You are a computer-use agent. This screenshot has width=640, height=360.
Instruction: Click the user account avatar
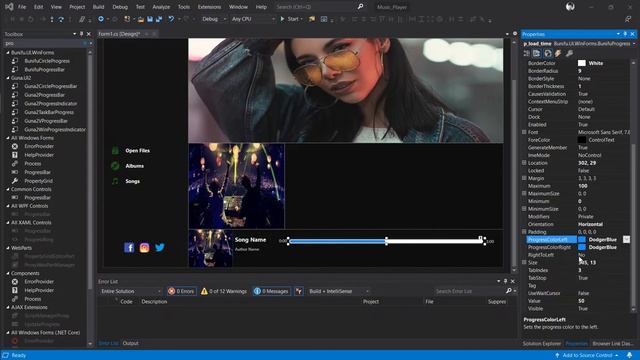[570, 7]
